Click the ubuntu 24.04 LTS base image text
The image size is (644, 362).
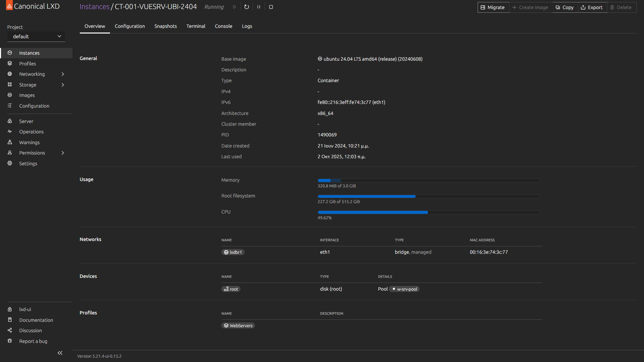373,59
